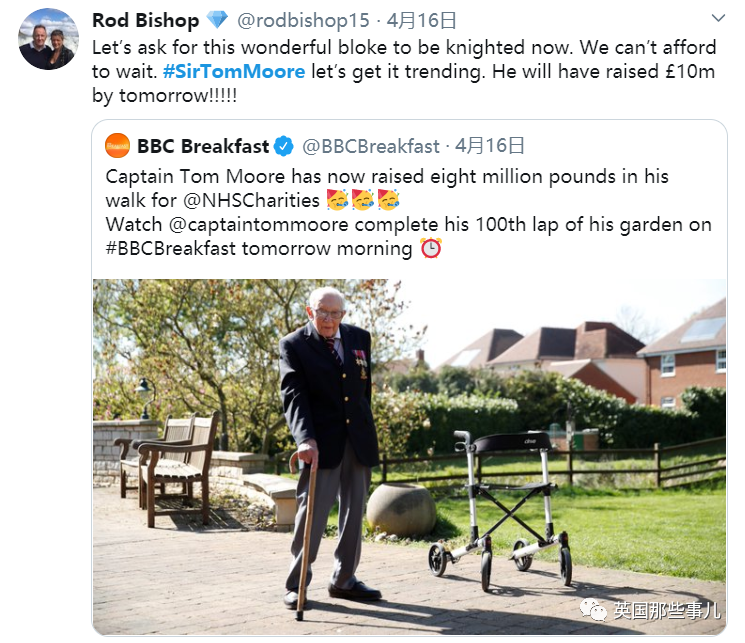Open Rod Bishop's tweet date 4月16日
The image size is (745, 643).
[421, 20]
